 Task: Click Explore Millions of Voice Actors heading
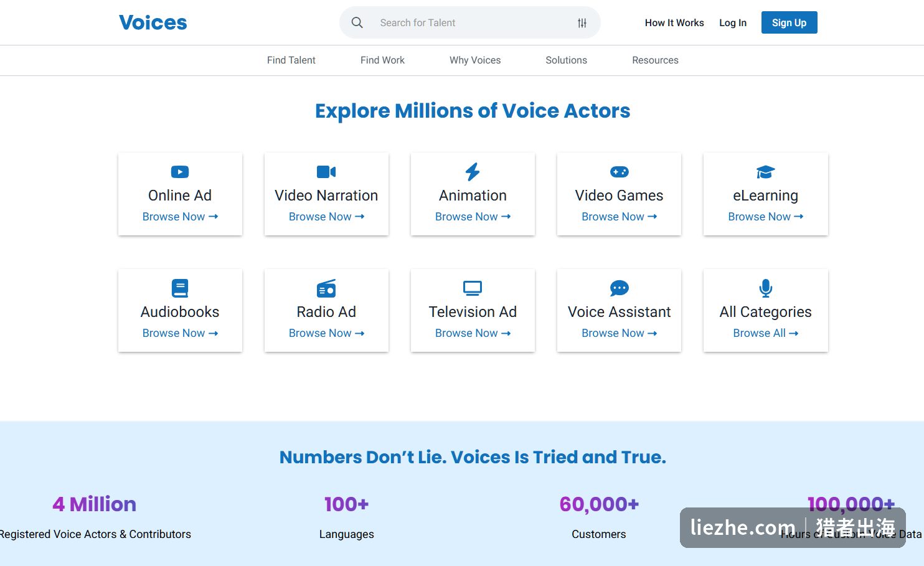(x=473, y=111)
